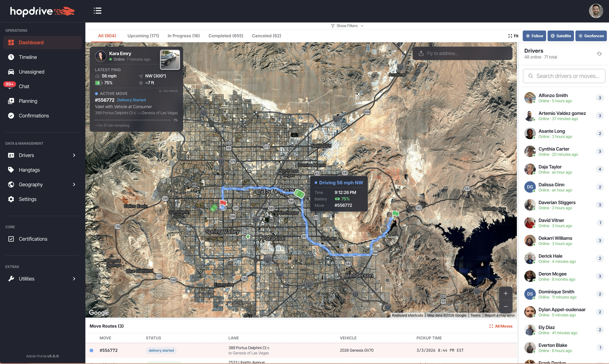Expand the Geography submenu
609x364 pixels.
pyautogui.click(x=74, y=184)
